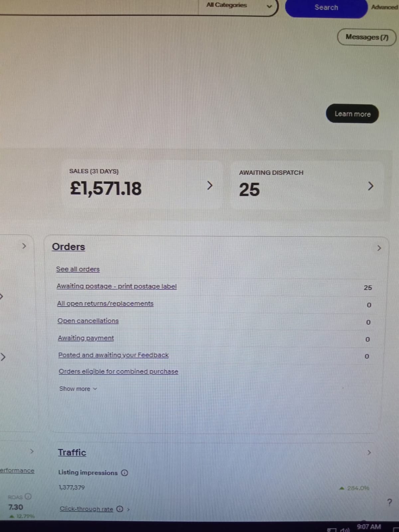Open Messages (7)
The height and width of the screenshot is (532, 399).
pyautogui.click(x=367, y=37)
